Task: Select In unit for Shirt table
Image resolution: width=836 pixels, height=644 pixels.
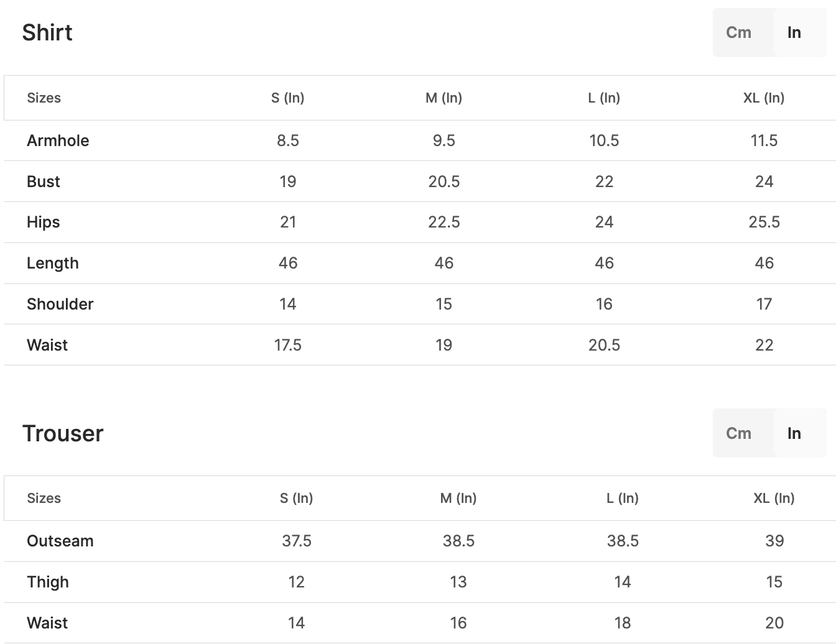Action: 794,32
